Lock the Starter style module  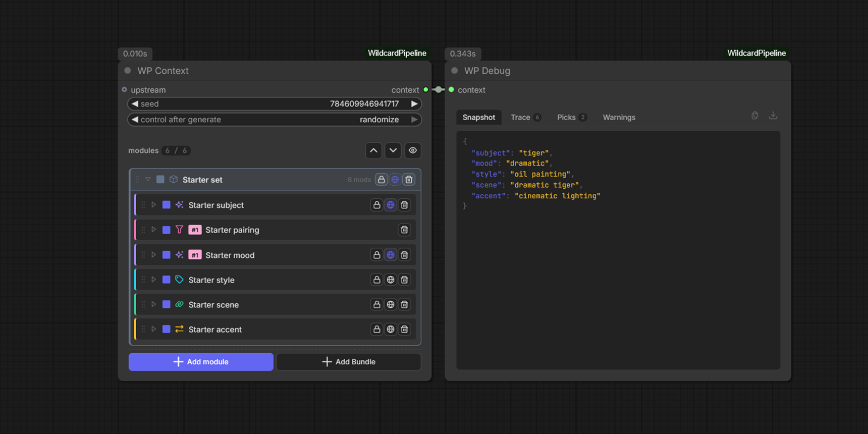click(376, 280)
